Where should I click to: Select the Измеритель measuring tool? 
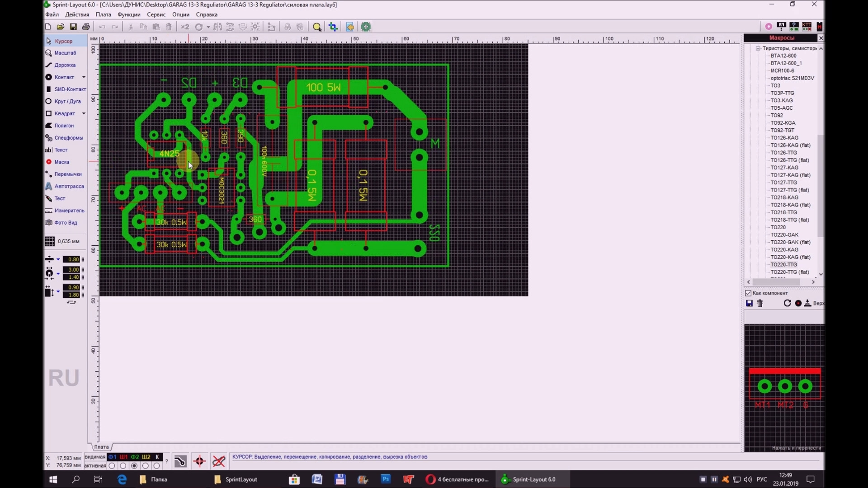pos(67,210)
